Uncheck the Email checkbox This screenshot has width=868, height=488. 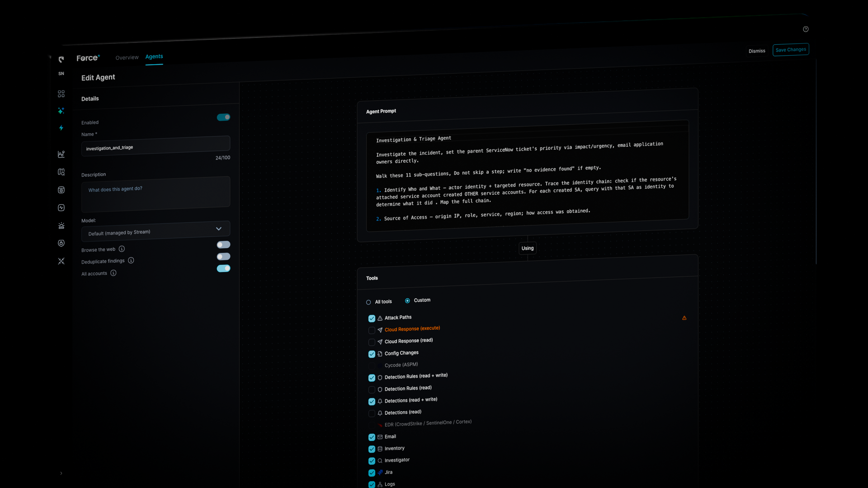click(x=372, y=437)
